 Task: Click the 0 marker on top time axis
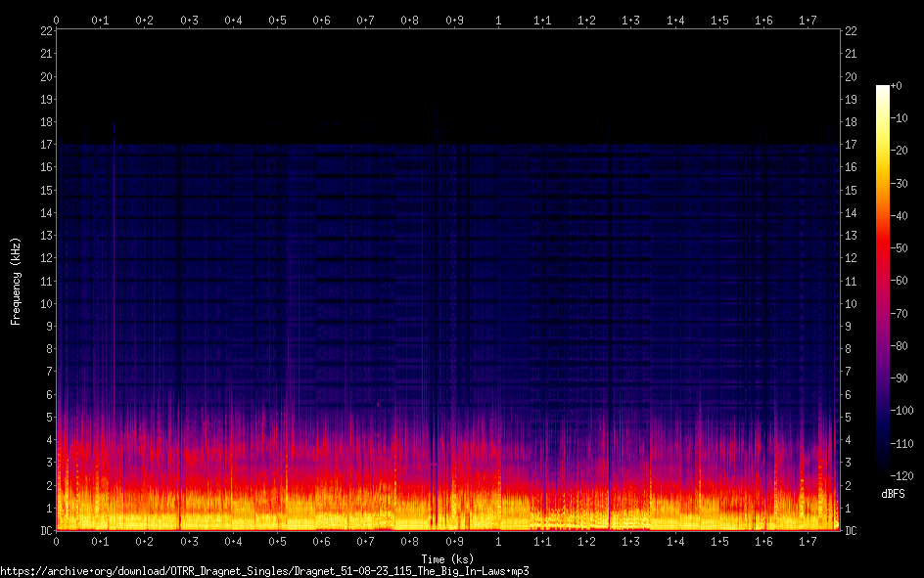coord(57,20)
